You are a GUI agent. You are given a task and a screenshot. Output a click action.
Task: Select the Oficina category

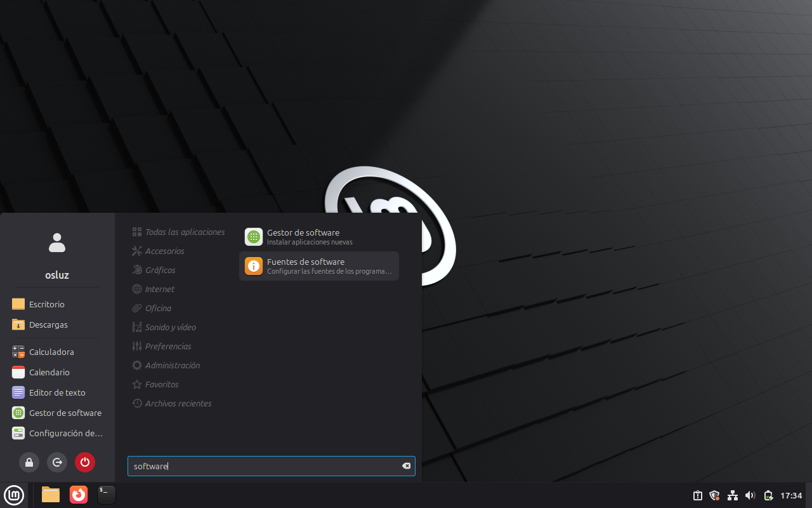(x=152, y=308)
